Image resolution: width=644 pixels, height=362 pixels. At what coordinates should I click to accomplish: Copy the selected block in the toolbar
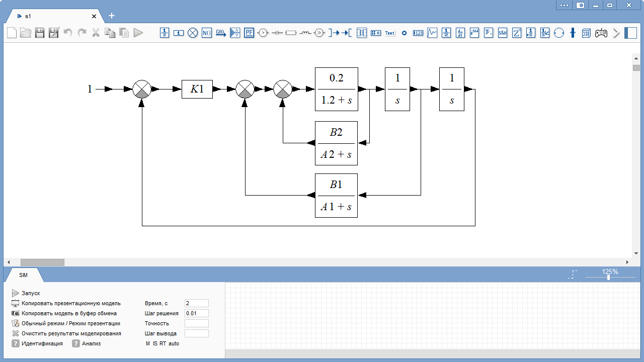coord(110,33)
